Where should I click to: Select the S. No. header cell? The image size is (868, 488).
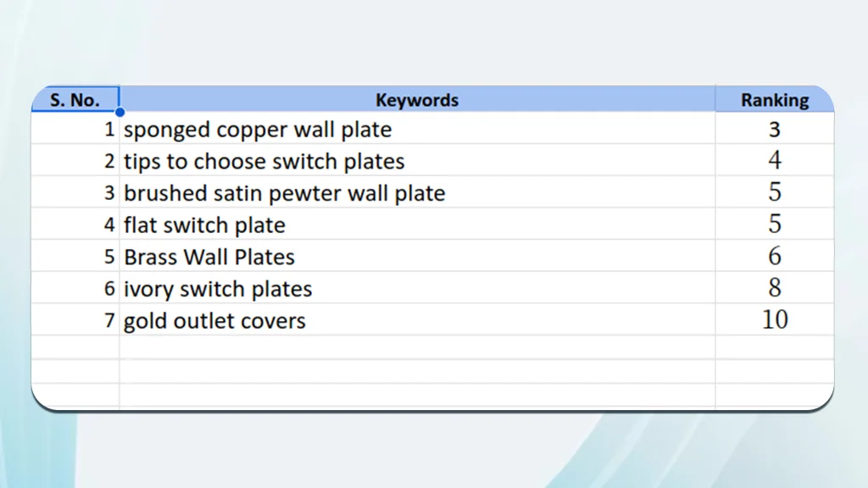pos(75,100)
